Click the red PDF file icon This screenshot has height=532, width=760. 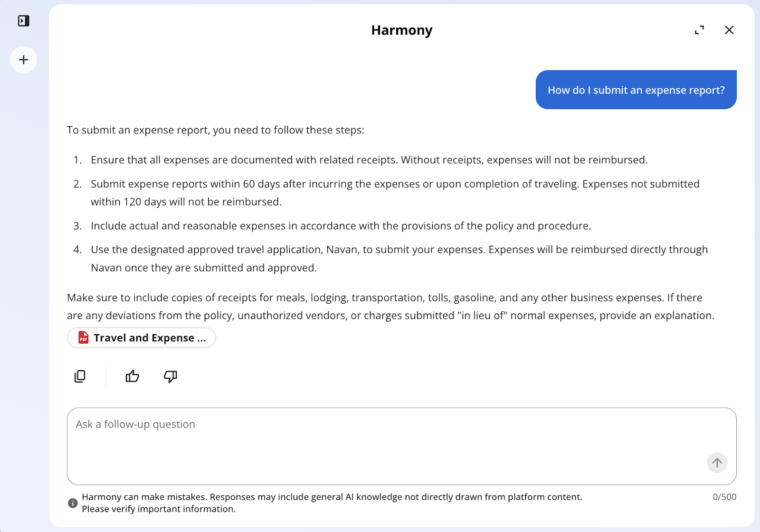(x=84, y=337)
